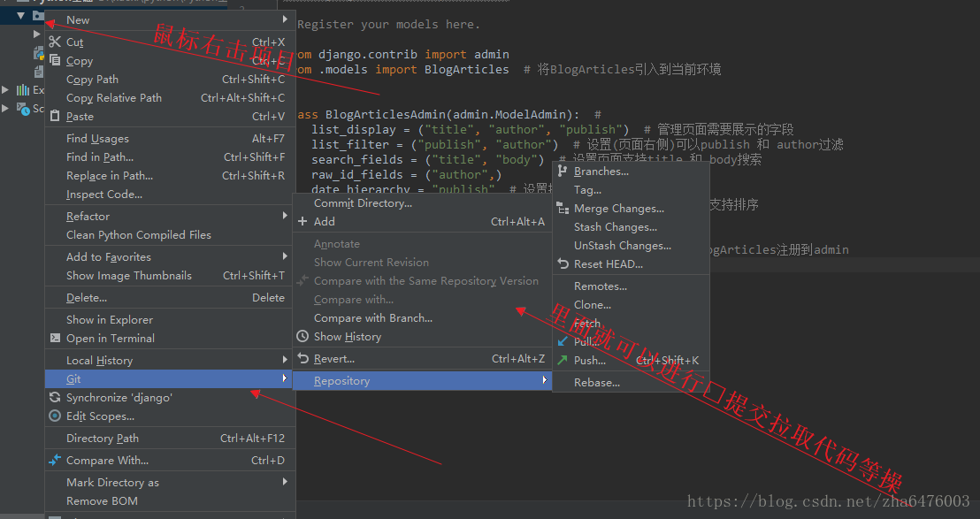Click the Edit Scopes circle icon
The height and width of the screenshot is (519, 980).
click(x=55, y=416)
